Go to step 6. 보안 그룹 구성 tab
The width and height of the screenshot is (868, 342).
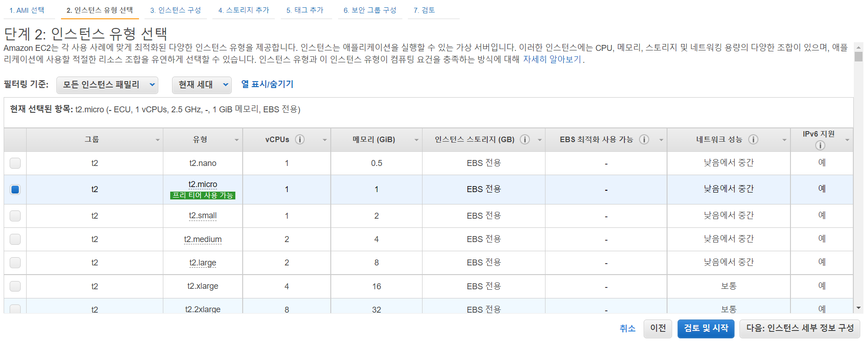(370, 10)
